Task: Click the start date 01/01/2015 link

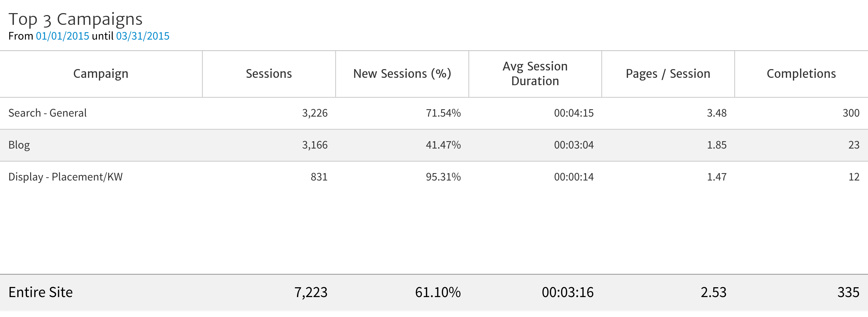Action: click(62, 36)
